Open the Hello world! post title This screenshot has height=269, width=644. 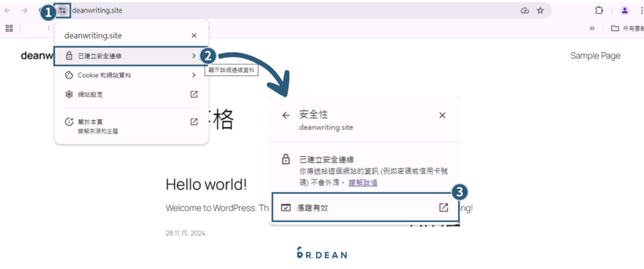[x=206, y=184]
